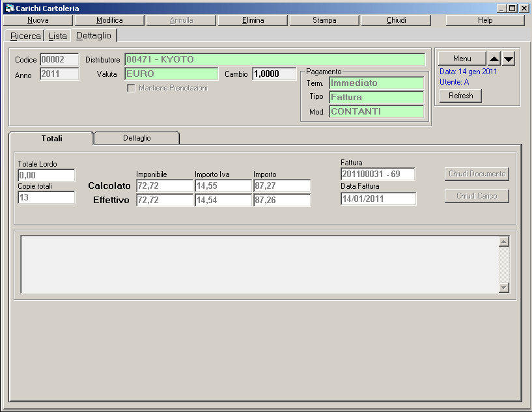
Task: Click the Nuova button
Action: click(38, 20)
